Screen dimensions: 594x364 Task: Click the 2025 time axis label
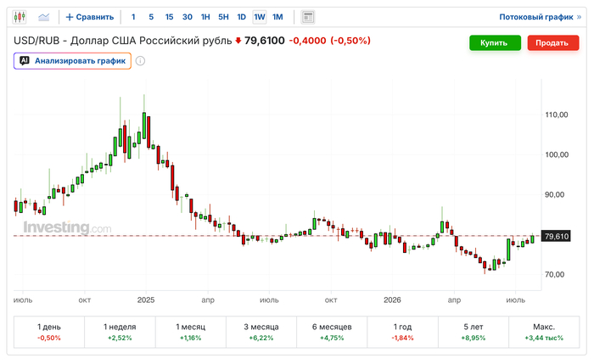coord(146,300)
